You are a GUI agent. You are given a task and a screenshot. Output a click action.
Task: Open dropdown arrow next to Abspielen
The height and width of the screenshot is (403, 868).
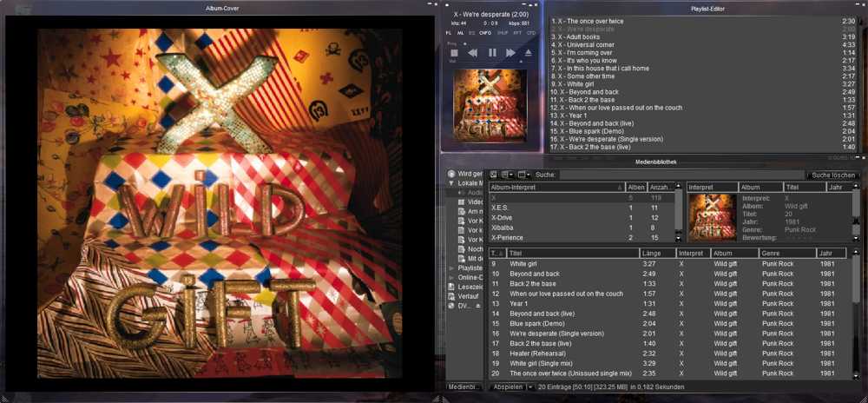pyautogui.click(x=529, y=386)
